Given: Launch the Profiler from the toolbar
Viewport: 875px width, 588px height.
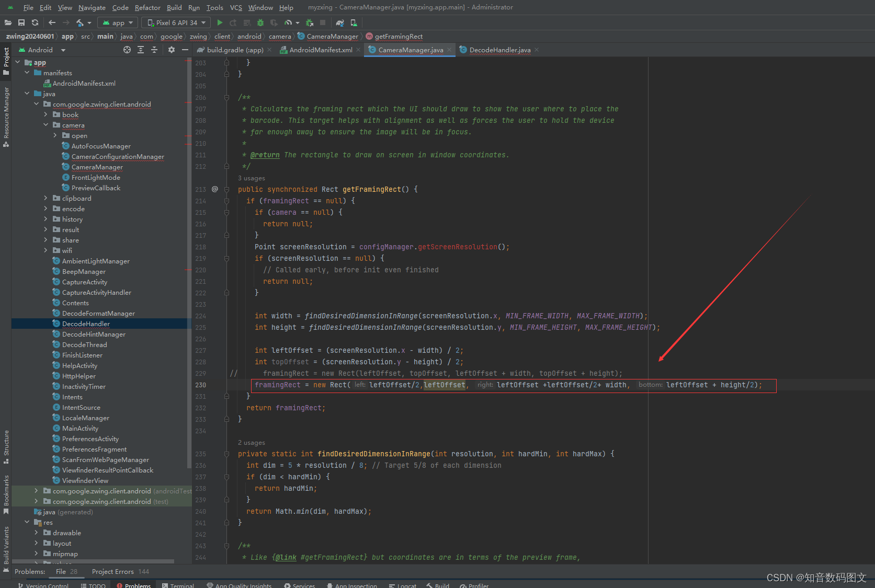Looking at the screenshot, I should pos(289,22).
